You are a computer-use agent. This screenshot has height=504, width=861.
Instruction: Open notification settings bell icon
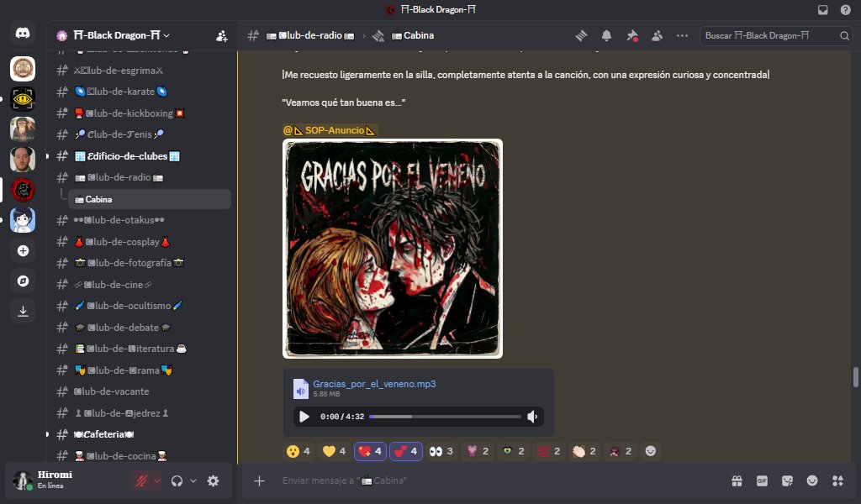point(606,35)
